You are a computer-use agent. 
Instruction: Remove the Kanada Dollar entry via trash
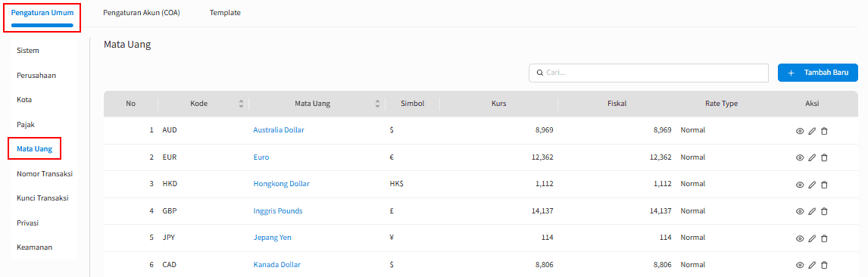[824, 266]
